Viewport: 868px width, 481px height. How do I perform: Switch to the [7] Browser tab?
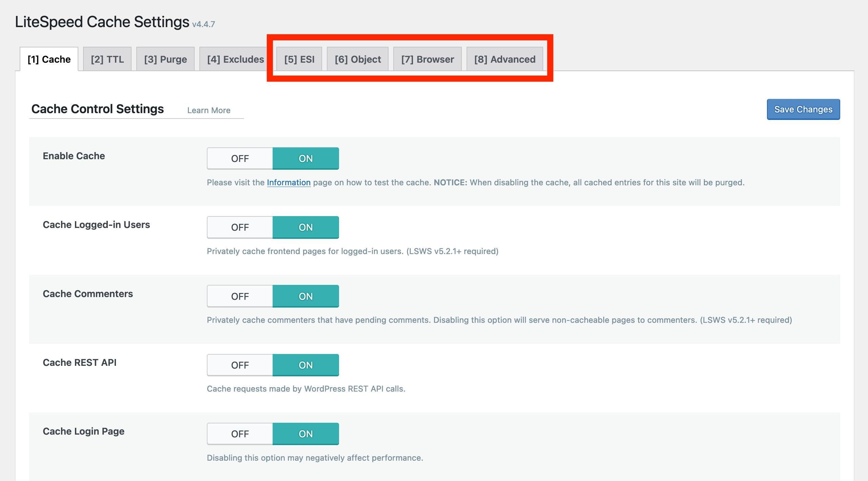tap(428, 59)
